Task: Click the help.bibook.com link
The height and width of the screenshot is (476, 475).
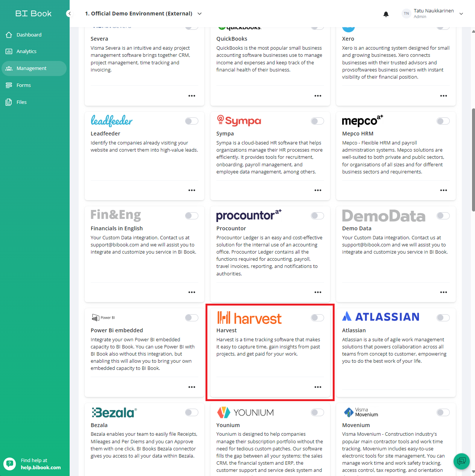Action: click(41, 467)
